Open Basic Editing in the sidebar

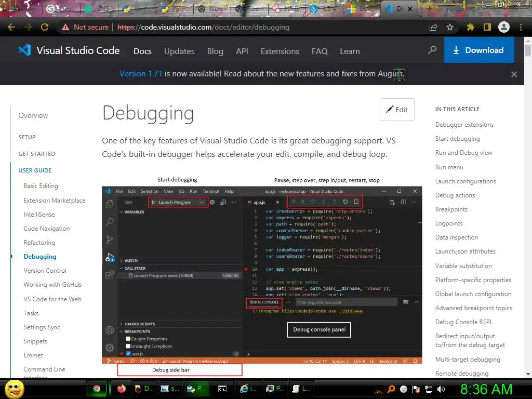[41, 186]
